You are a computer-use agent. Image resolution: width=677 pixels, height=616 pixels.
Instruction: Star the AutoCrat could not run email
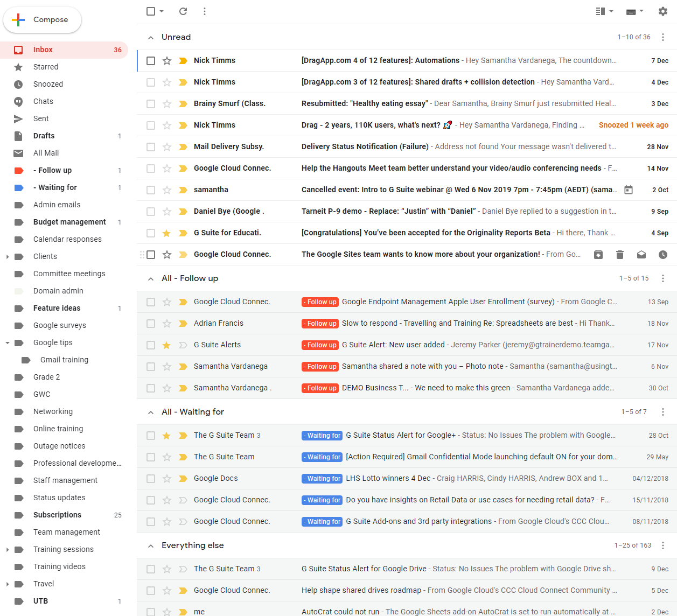tap(167, 612)
